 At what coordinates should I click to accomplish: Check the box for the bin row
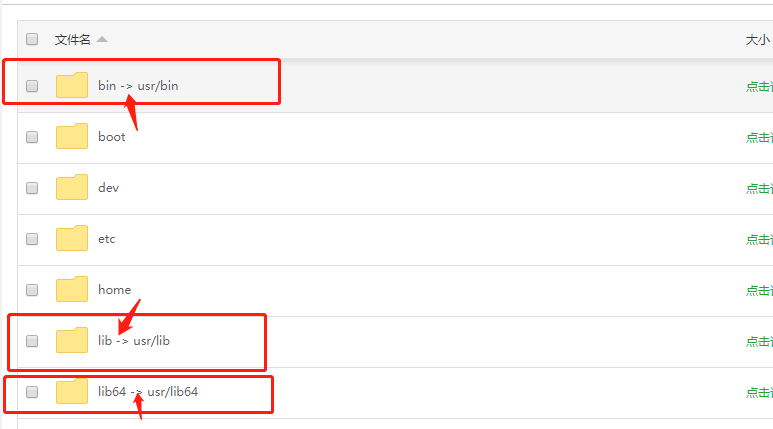pyautogui.click(x=32, y=86)
